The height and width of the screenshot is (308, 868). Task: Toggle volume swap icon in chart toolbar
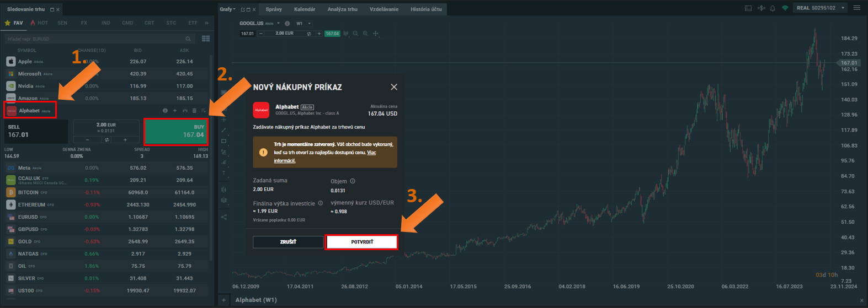(309, 34)
